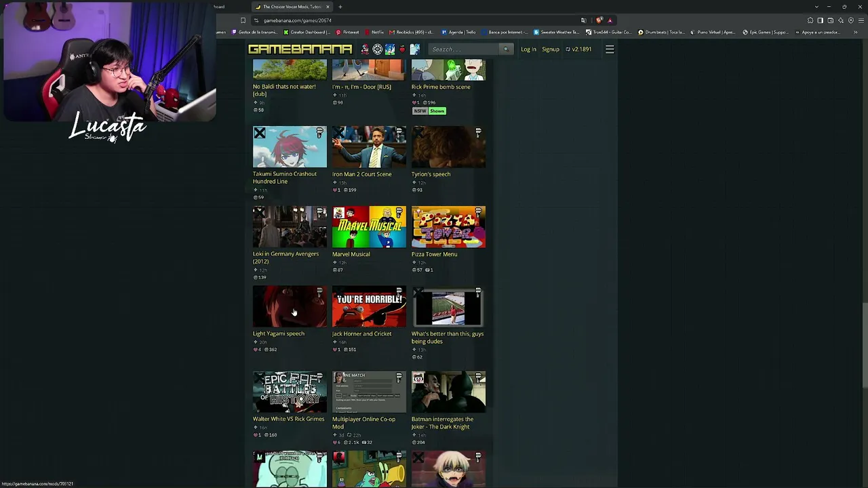Open the Multiplayer Online Co-op Mod link
This screenshot has width=868, height=488.
coord(363,423)
